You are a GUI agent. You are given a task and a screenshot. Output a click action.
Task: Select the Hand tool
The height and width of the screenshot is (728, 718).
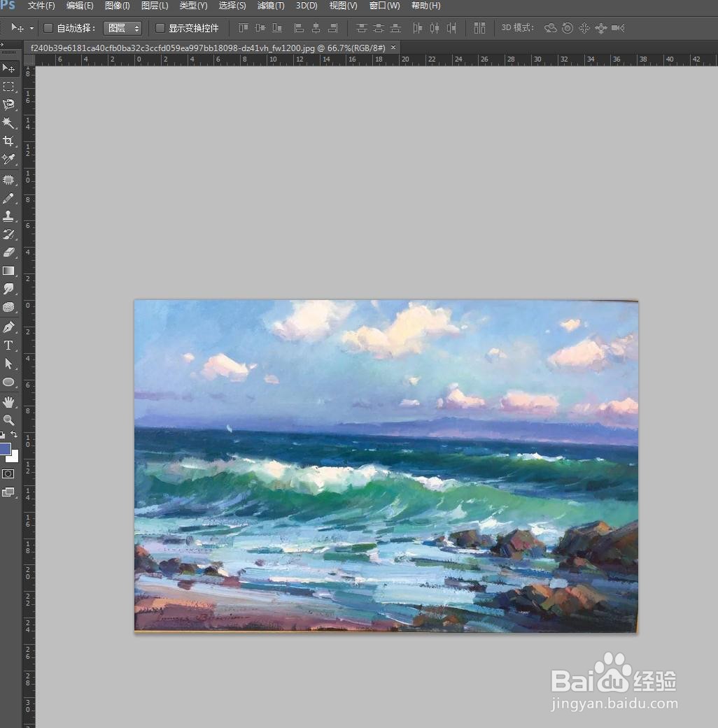8,402
